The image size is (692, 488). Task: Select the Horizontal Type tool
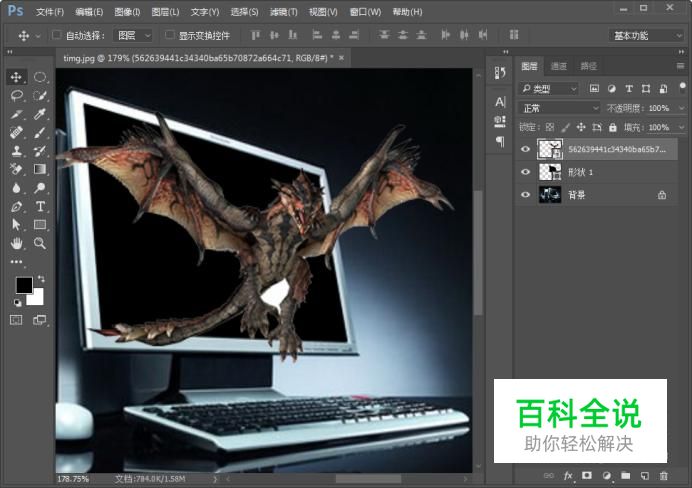point(40,206)
